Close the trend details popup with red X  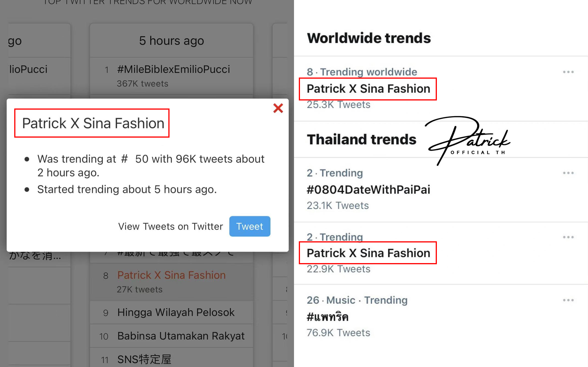click(x=278, y=108)
